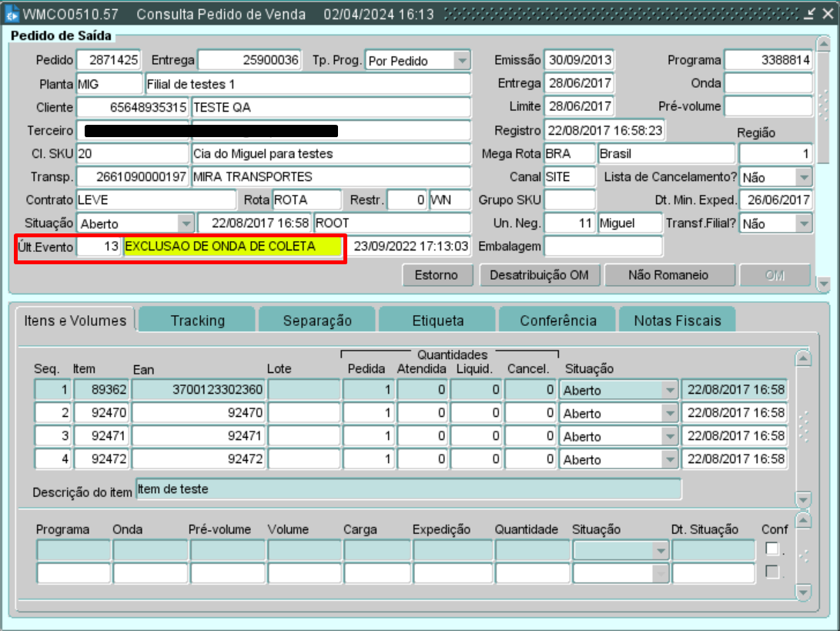Select the Seq. 2 cell in items table
Viewport: 840px width, 631px height.
52,412
